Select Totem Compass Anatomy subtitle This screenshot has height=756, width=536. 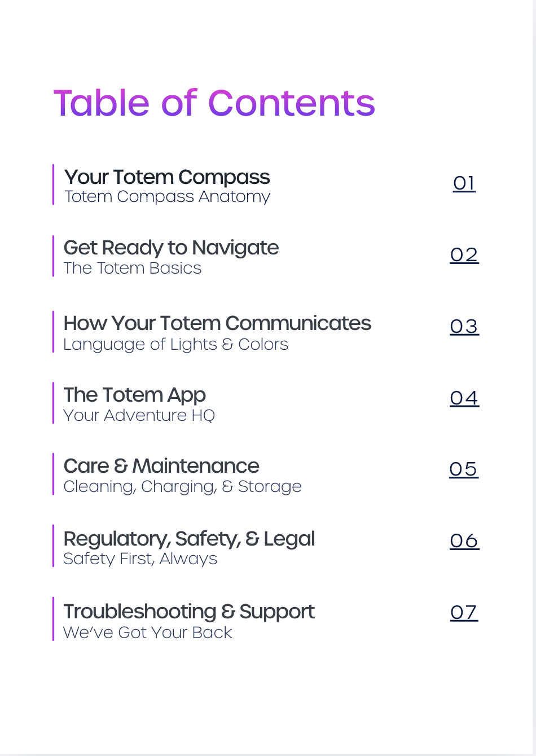pyautogui.click(x=167, y=197)
